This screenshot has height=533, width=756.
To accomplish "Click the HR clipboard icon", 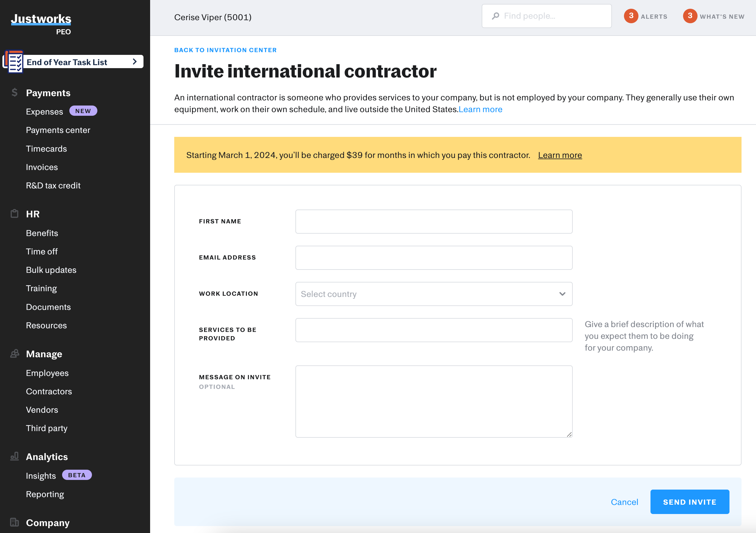I will (x=14, y=214).
